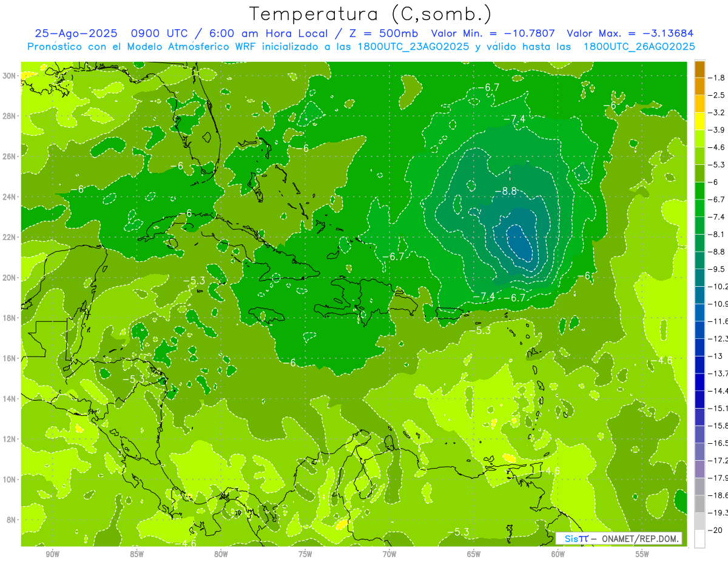This screenshot has width=728, height=562.
Task: Click the title 'Temperatura (C,somb.)'
Action: (370, 13)
